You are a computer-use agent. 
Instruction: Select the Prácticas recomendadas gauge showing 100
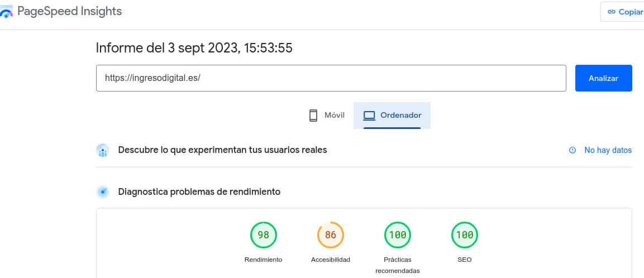(x=397, y=235)
